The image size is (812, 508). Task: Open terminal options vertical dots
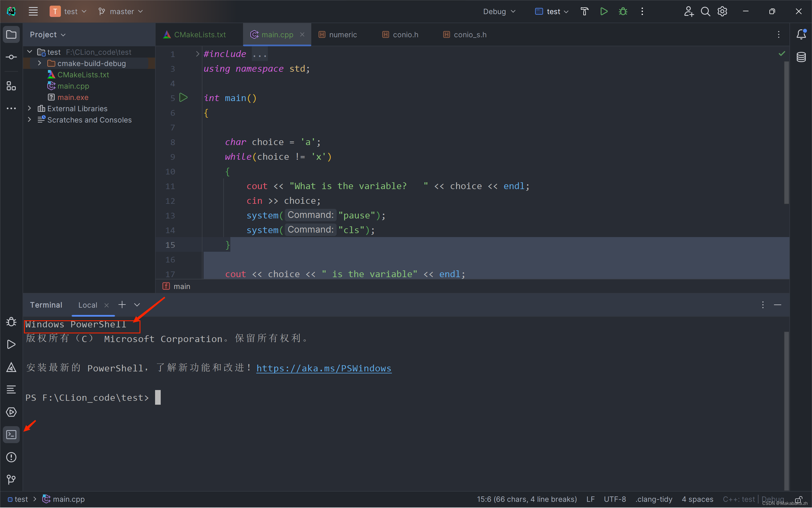(x=763, y=305)
